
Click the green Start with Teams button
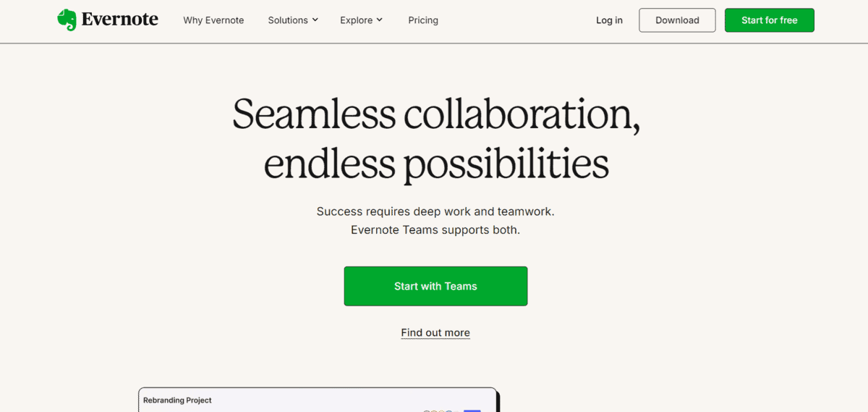click(x=435, y=286)
